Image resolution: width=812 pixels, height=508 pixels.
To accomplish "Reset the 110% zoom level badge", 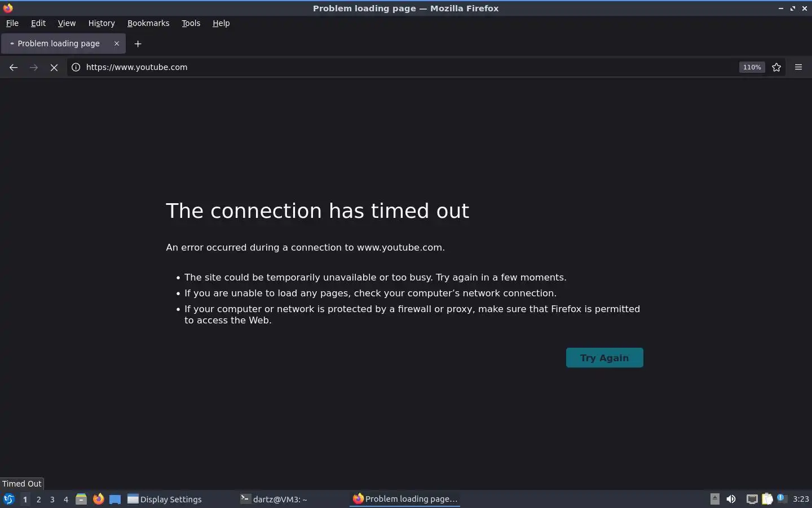I will coord(752,67).
